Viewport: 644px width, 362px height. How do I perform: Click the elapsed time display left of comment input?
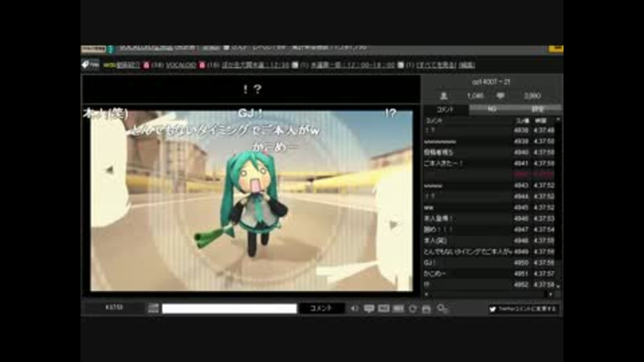114,308
